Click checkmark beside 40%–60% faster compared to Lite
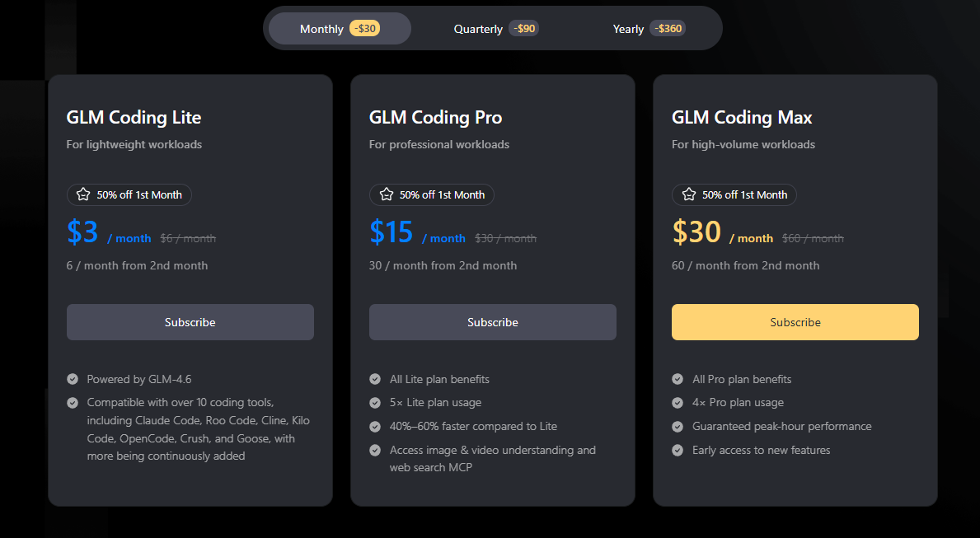The image size is (980, 538). click(x=375, y=427)
